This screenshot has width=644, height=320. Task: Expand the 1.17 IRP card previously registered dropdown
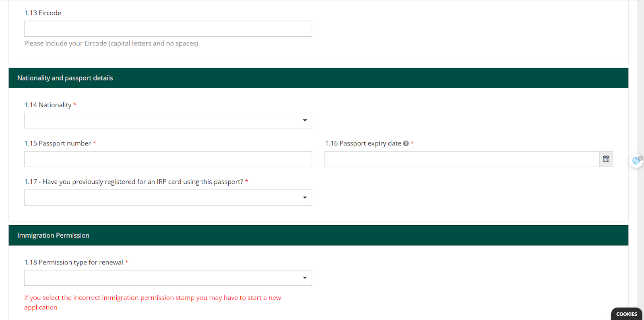168,197
